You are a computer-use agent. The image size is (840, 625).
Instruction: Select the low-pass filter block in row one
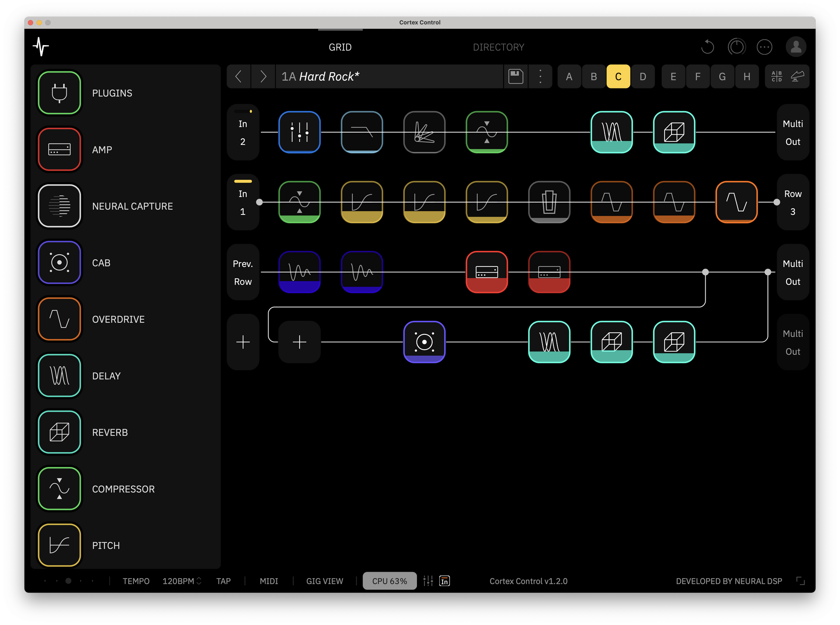[362, 132]
